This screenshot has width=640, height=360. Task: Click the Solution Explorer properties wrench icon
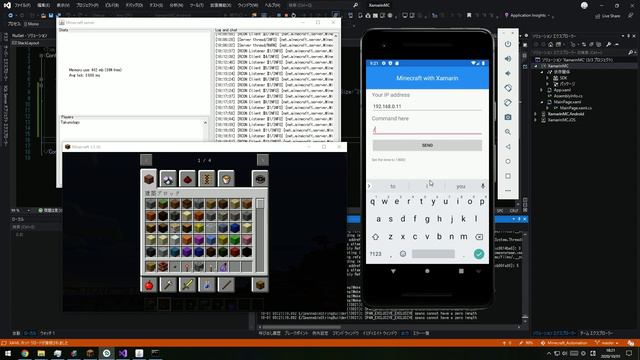tap(609, 44)
